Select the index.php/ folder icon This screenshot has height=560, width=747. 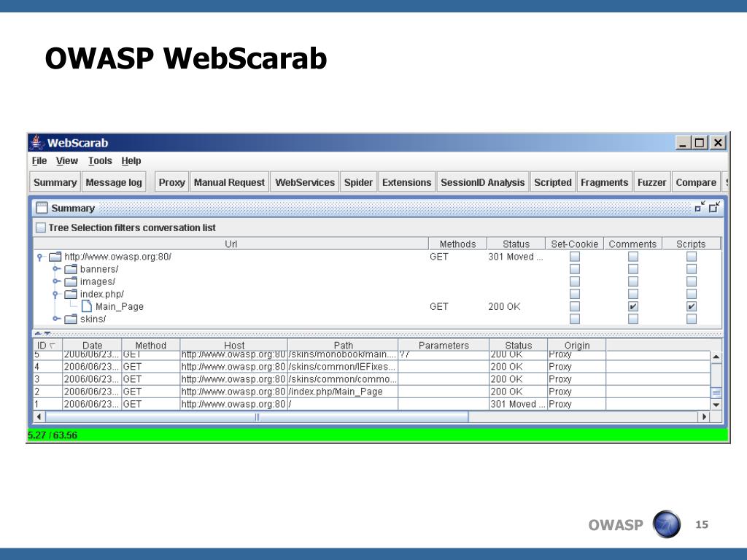click(x=71, y=294)
